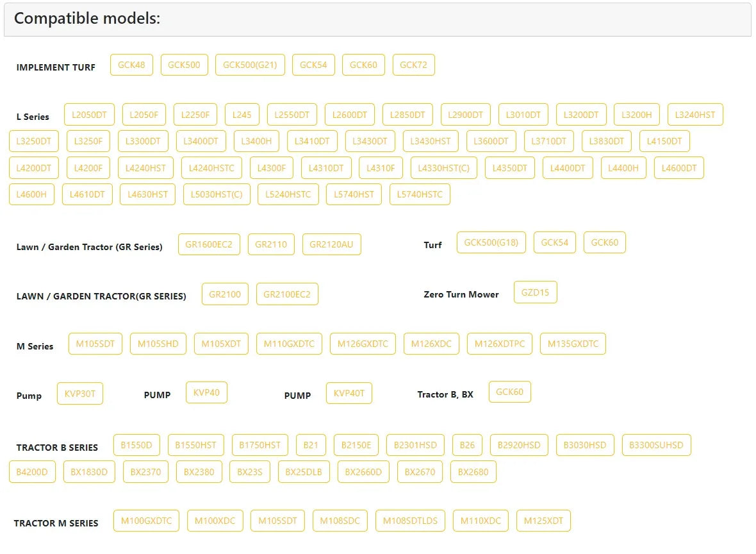This screenshot has width=756, height=554.
Task: Open the GR2100 model tag
Action: point(225,294)
